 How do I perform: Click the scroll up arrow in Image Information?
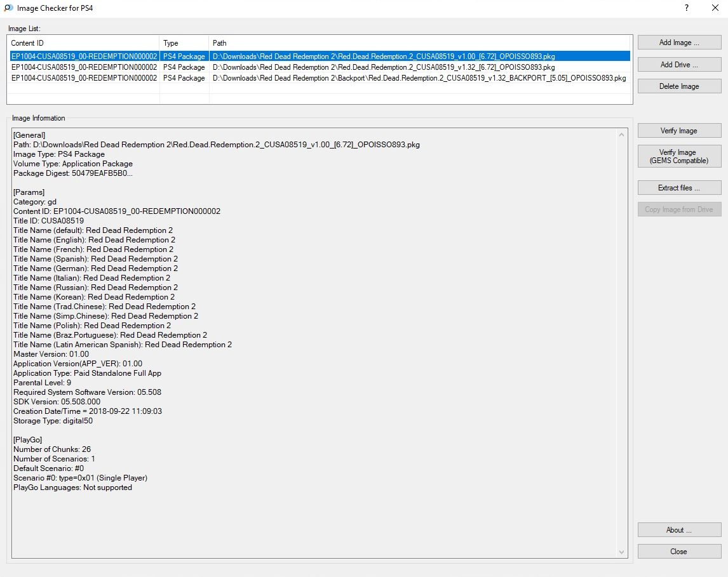pyautogui.click(x=622, y=135)
